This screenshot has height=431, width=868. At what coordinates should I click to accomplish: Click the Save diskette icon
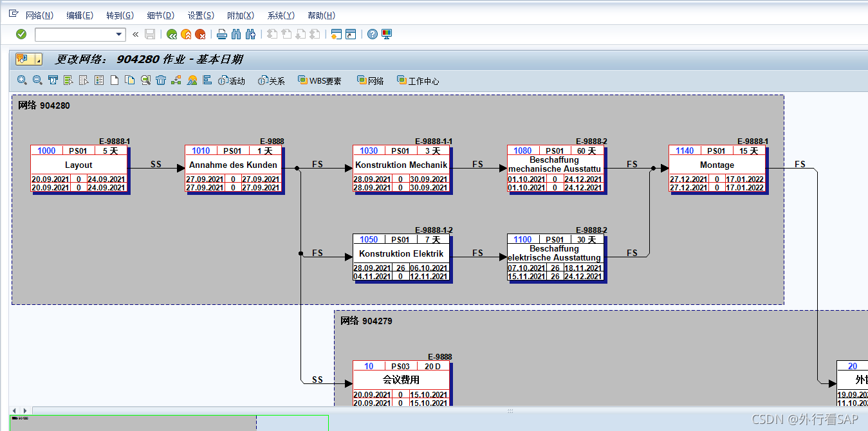point(150,34)
